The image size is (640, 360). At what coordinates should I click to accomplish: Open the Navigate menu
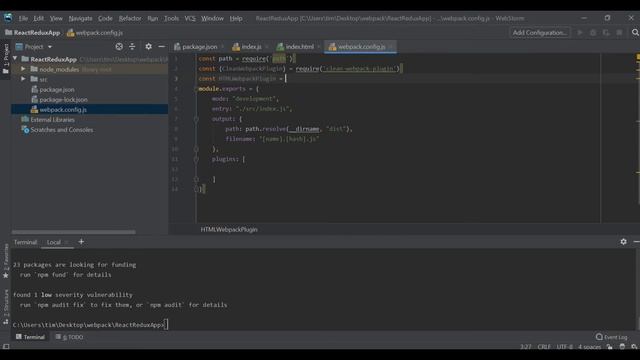(x=80, y=18)
